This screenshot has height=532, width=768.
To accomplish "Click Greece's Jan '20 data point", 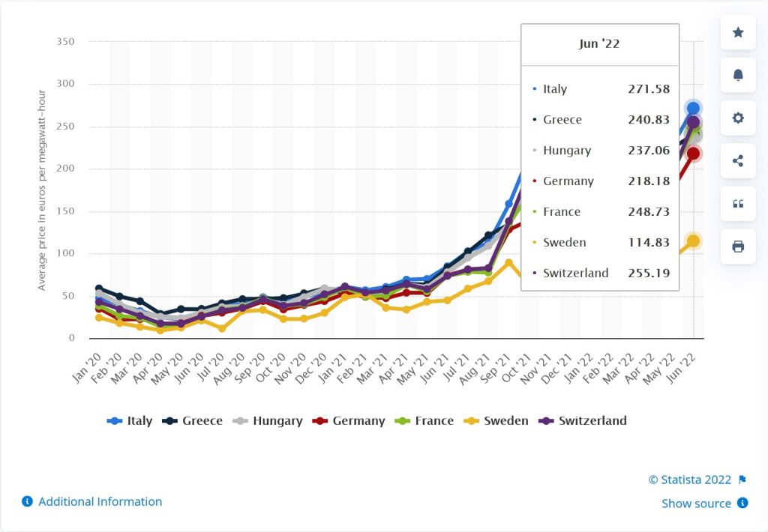I will 99,288.
